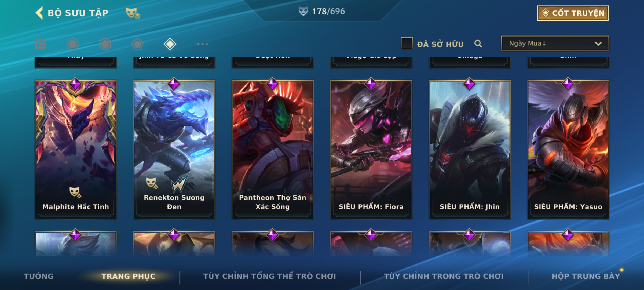This screenshot has height=290, width=644.
Task: Switch to the Tướng tab
Action: 39,276
